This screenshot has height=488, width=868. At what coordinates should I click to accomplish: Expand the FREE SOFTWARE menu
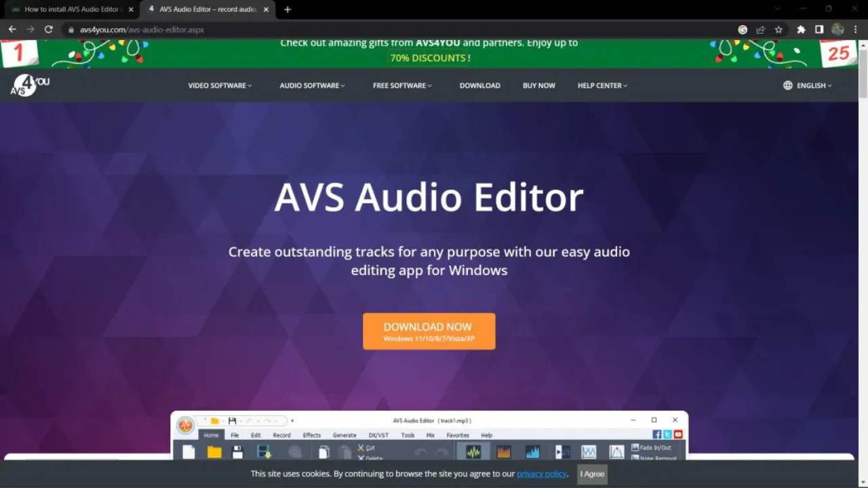click(402, 85)
